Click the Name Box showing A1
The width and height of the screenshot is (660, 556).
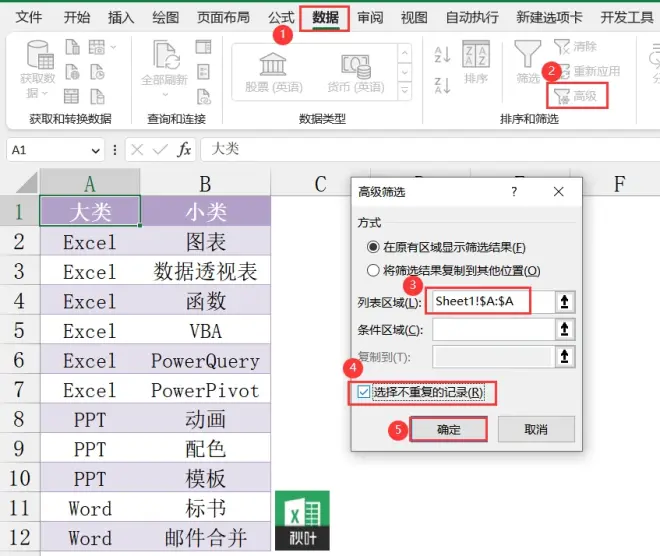click(47, 150)
